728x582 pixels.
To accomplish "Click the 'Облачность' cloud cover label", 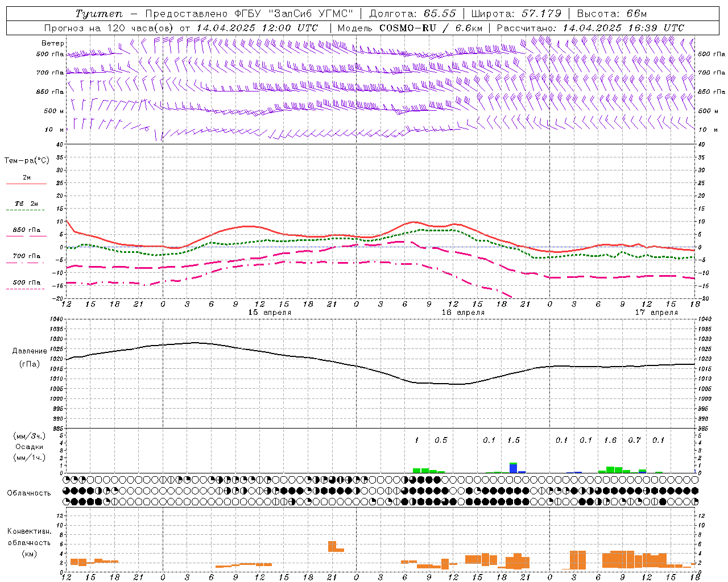I will (x=29, y=493).
